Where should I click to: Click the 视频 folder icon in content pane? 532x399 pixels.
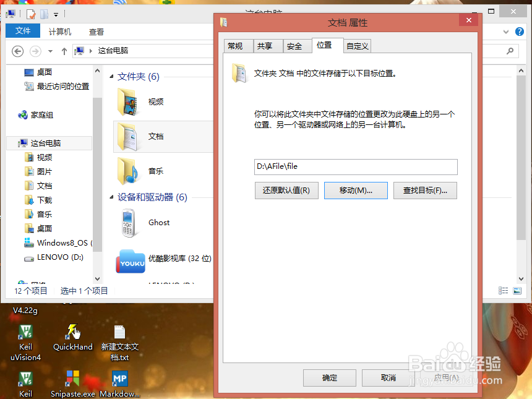(x=127, y=102)
